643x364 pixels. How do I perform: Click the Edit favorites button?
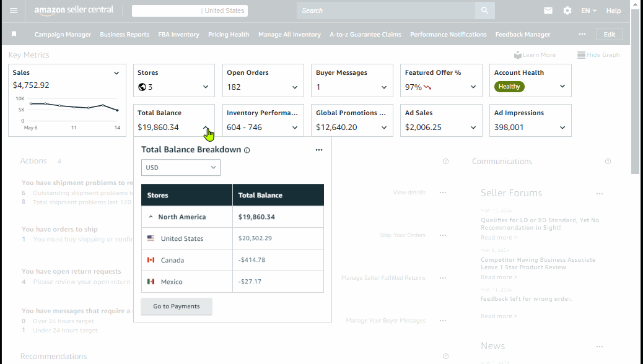pyautogui.click(x=610, y=35)
